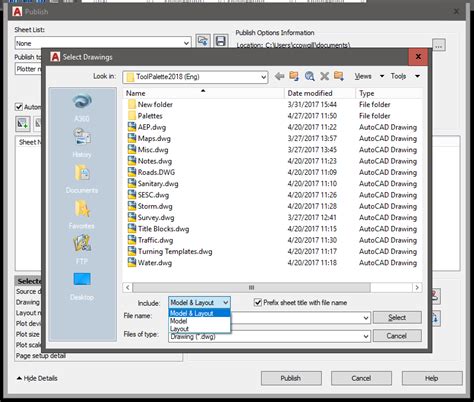Image resolution: width=474 pixels, height=402 pixels.
Task: Open the History places shortcut
Action: pyautogui.click(x=82, y=143)
